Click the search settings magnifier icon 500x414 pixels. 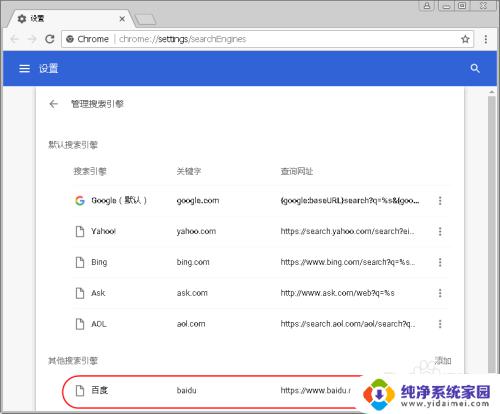click(x=475, y=68)
